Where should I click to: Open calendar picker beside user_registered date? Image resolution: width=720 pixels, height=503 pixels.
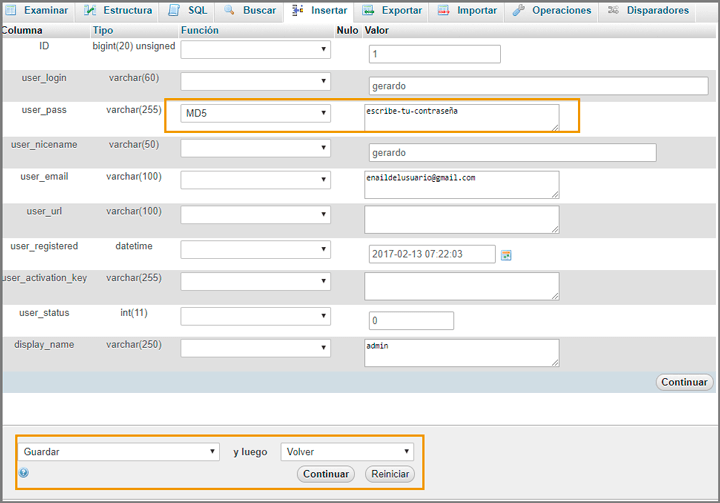(x=506, y=255)
